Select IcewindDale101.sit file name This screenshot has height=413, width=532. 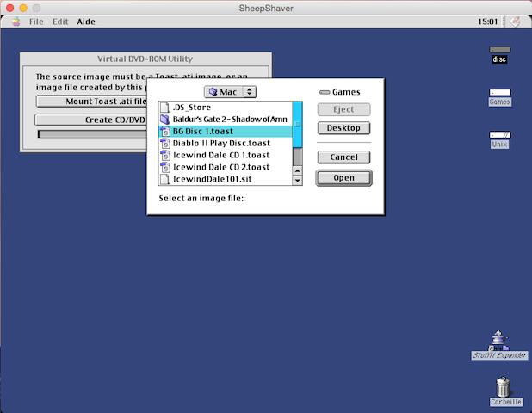[x=213, y=179]
